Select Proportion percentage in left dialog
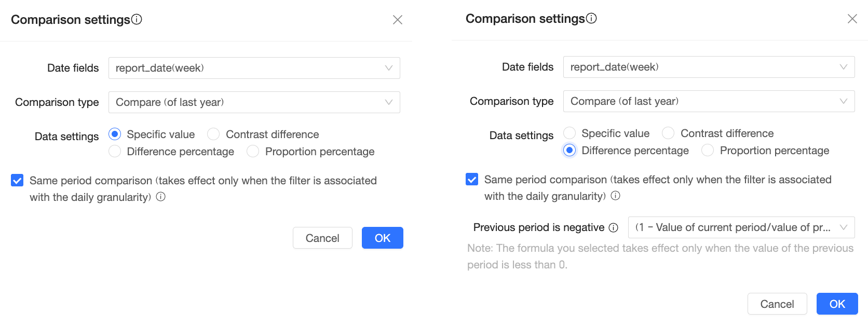The width and height of the screenshot is (868, 325). (x=253, y=152)
